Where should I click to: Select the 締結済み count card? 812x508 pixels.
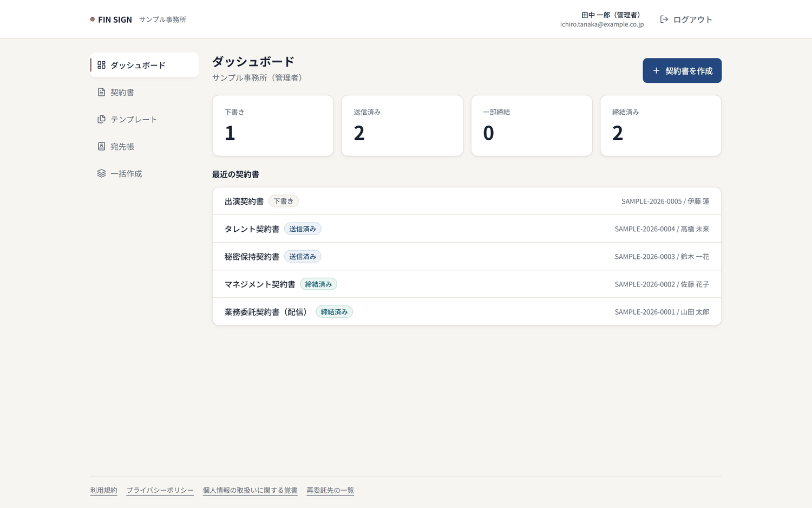pyautogui.click(x=661, y=126)
